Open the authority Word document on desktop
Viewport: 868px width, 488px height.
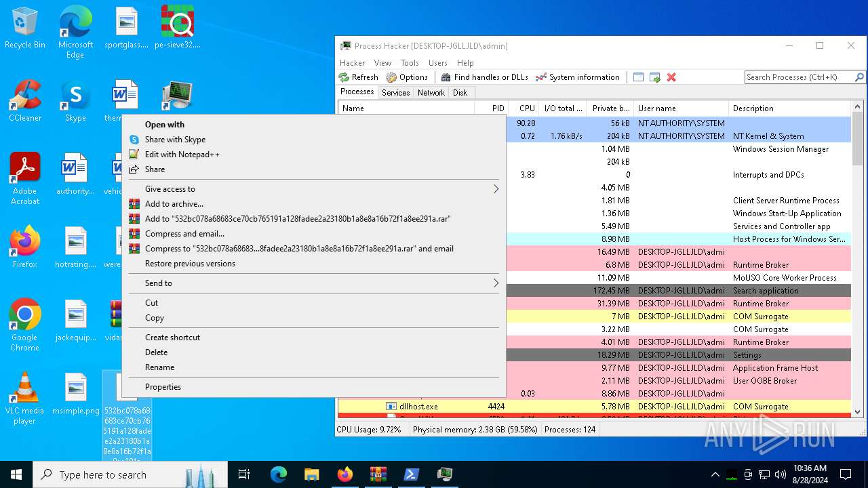[75, 174]
